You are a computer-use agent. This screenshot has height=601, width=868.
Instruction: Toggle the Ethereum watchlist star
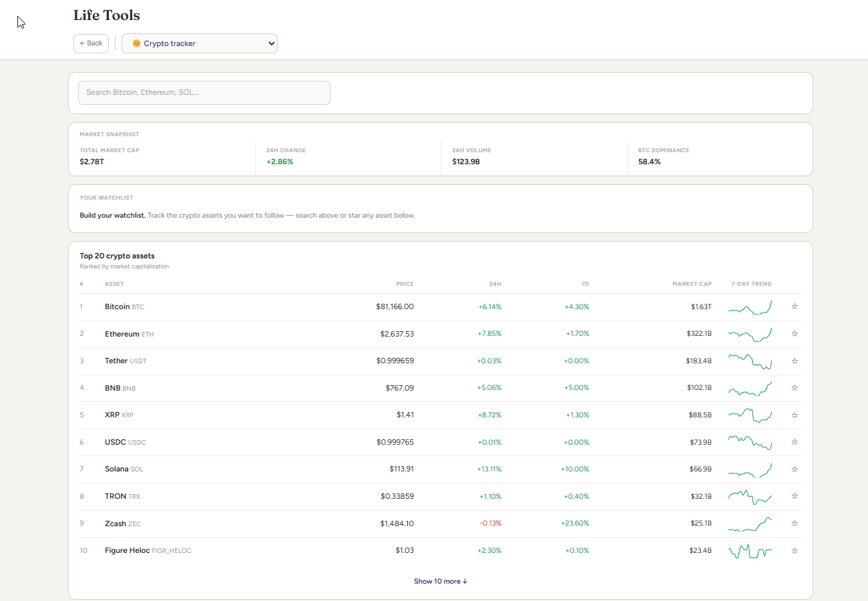click(x=795, y=334)
